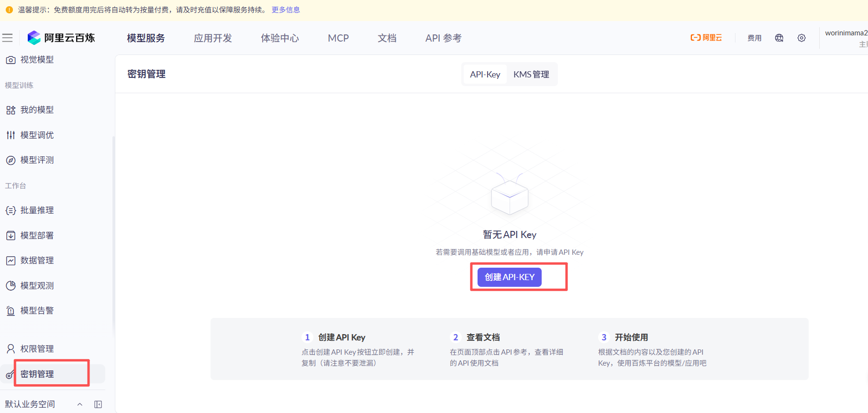Open the 数据管理 chart icon
Viewport: 868px width, 413px height.
coord(11,261)
